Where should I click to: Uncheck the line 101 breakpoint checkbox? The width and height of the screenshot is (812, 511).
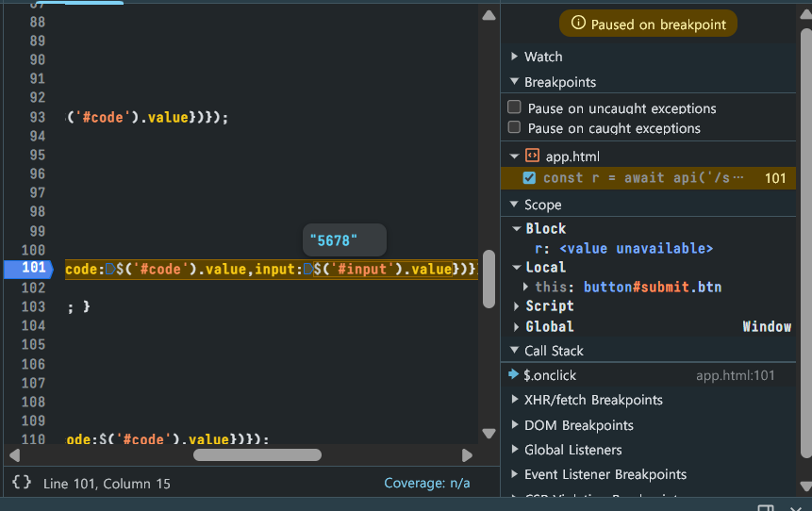point(529,178)
